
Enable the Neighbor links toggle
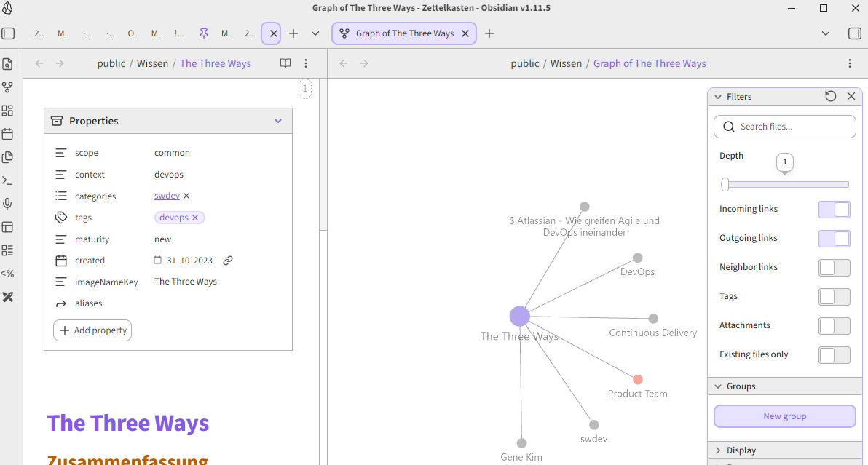point(835,268)
